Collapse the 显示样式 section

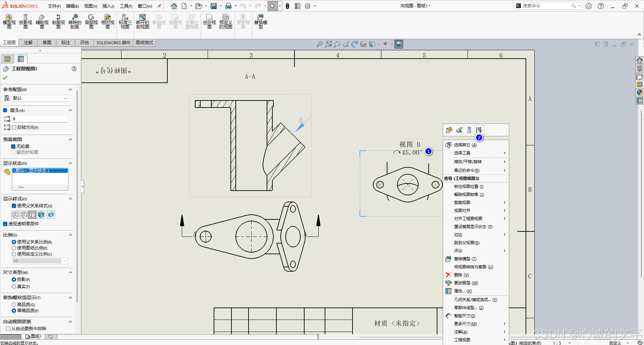pyautogui.click(x=70, y=199)
